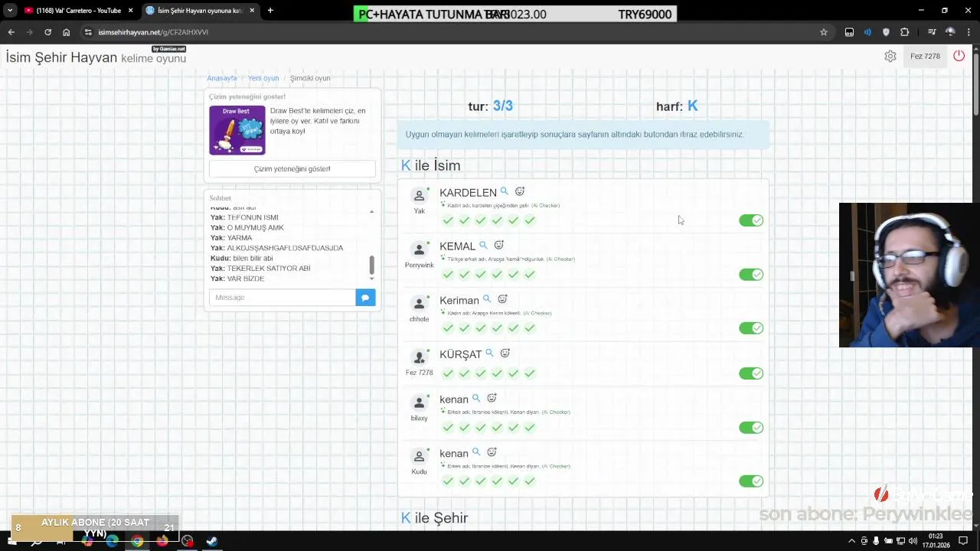Toggle approval switch for KÜRŞAT
The image size is (980, 551).
[x=751, y=373]
